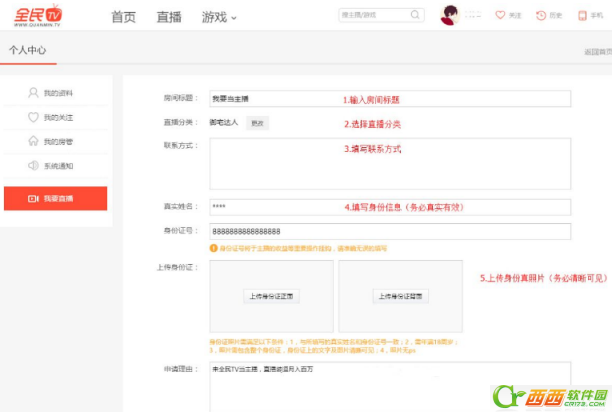Screen dimensions: 612x412
Task: Open 我的资料 in sidebar
Action: 57,93
